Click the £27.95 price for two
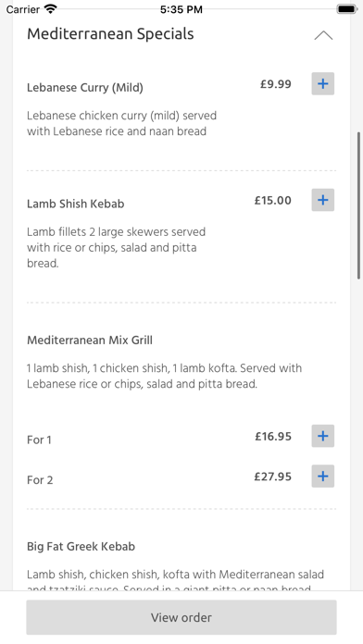This screenshot has height=644, width=363. 273,477
